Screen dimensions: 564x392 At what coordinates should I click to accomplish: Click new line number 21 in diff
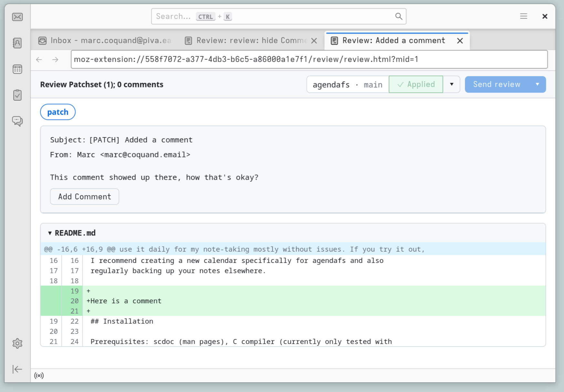pyautogui.click(x=75, y=311)
